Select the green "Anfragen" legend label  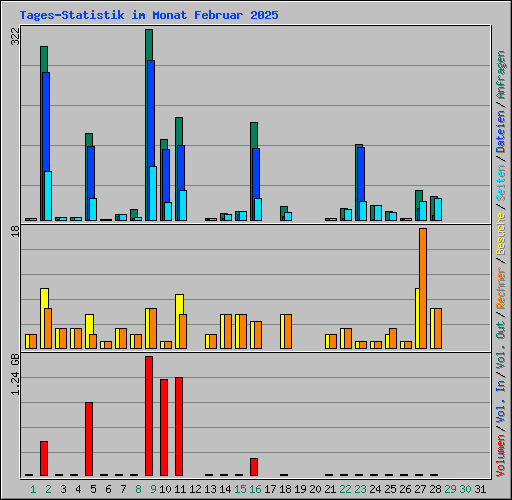click(501, 75)
